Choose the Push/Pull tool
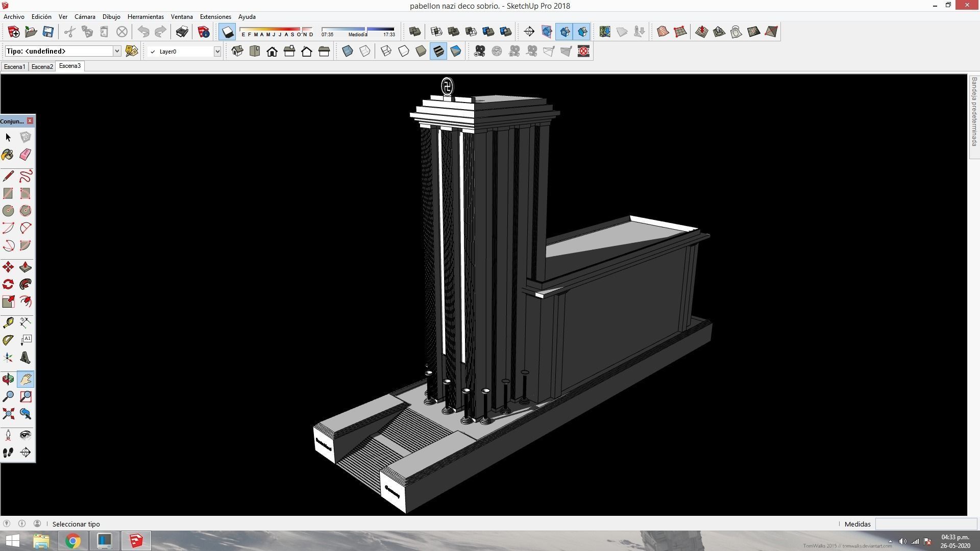This screenshot has width=980, height=551. [x=25, y=267]
